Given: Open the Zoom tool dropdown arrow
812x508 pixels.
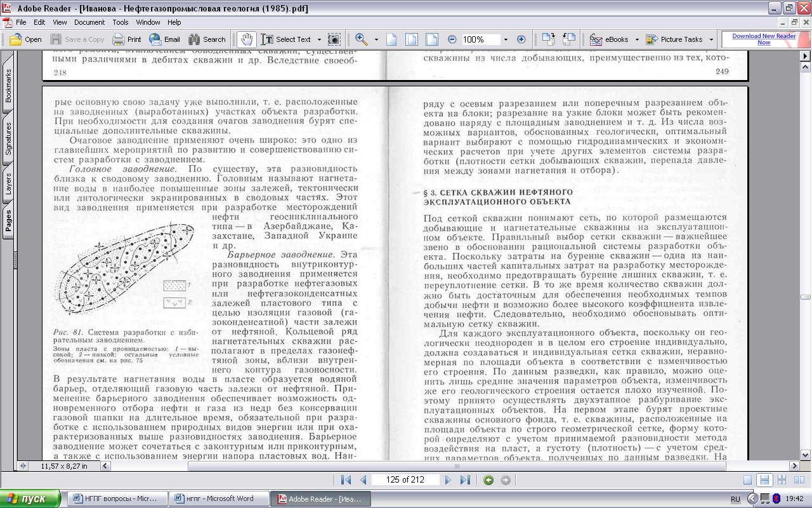Looking at the screenshot, I should 376,39.
